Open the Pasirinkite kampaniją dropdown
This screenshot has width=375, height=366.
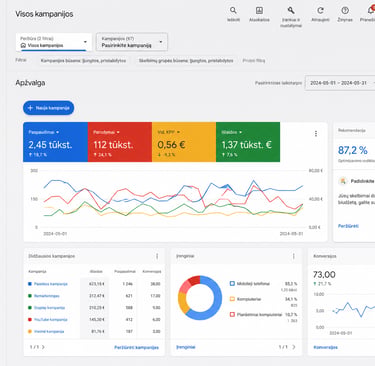coord(132,42)
